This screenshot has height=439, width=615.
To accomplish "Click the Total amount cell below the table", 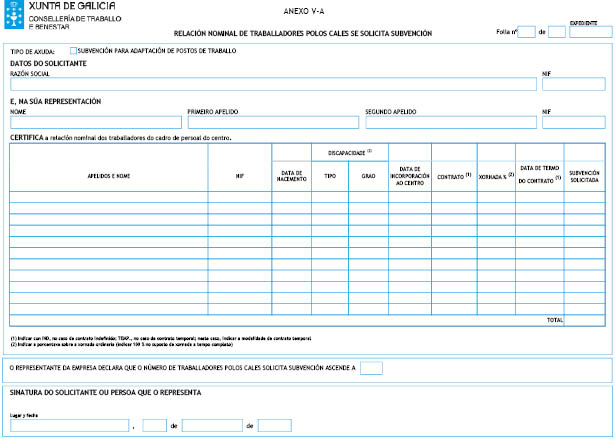I will pyautogui.click(x=585, y=320).
